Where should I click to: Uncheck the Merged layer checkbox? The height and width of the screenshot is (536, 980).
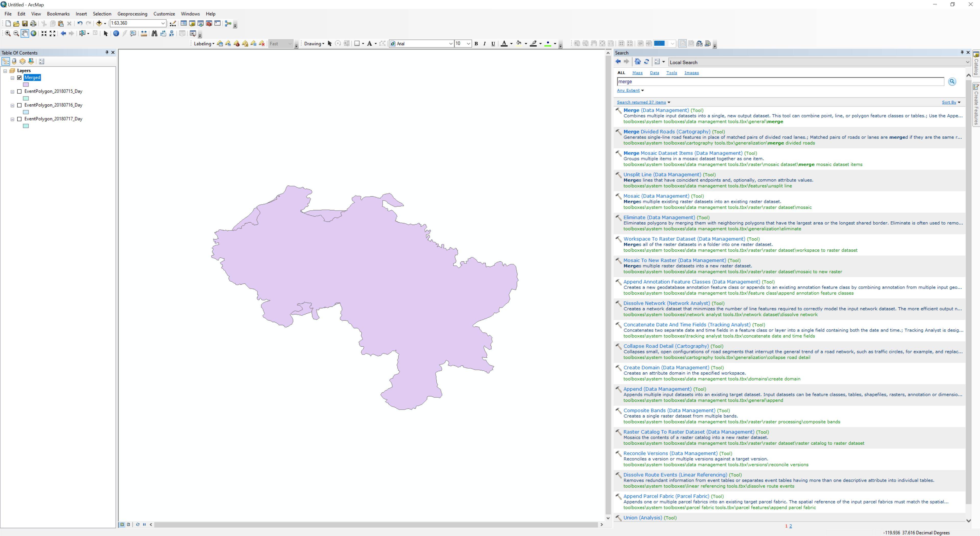coord(19,78)
